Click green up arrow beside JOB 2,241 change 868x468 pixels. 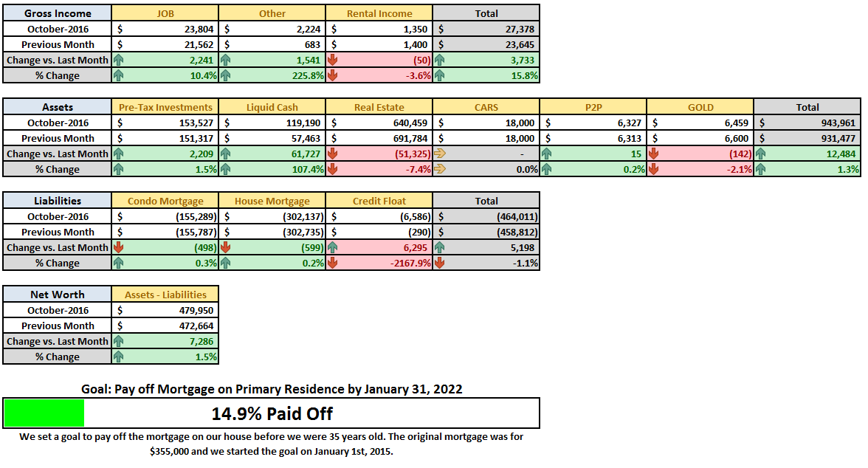click(x=118, y=60)
